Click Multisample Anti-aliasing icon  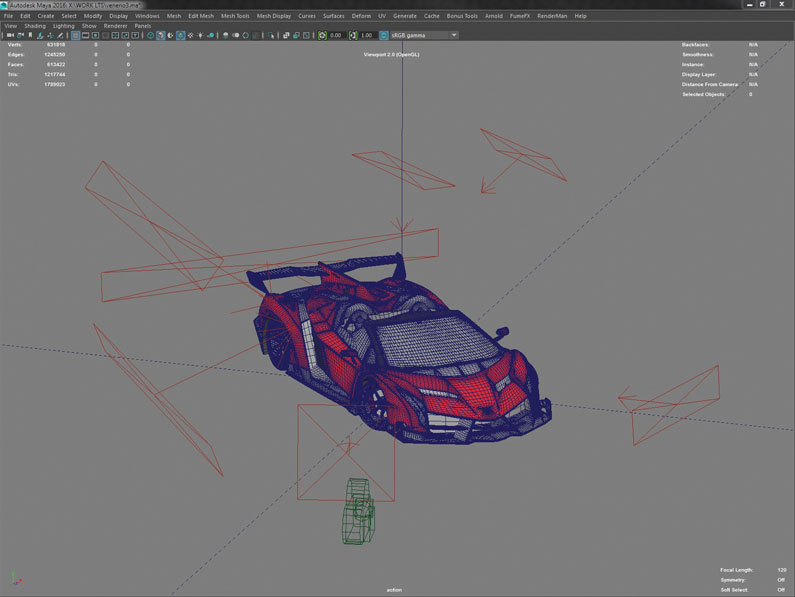pyautogui.click(x=246, y=36)
